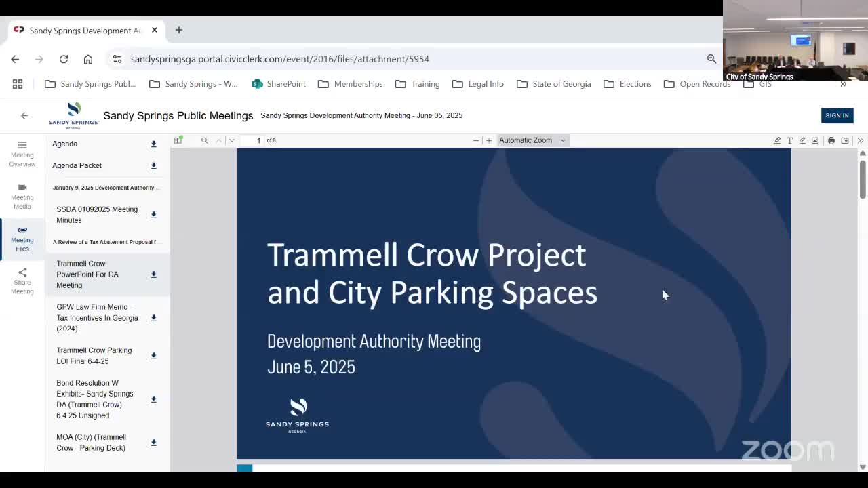Click the PDF viewer vertical scrollbar

tap(863, 180)
